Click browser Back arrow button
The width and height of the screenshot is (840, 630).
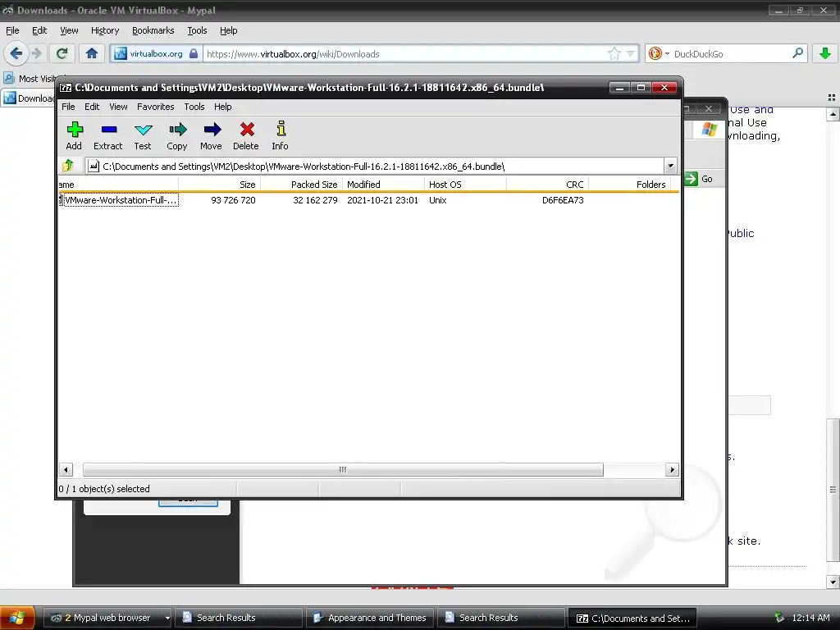[16, 53]
